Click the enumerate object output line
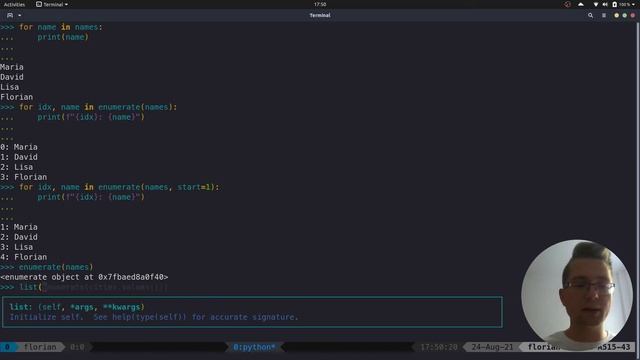Screen dimensions: 640x360 pyautogui.click(x=84, y=277)
